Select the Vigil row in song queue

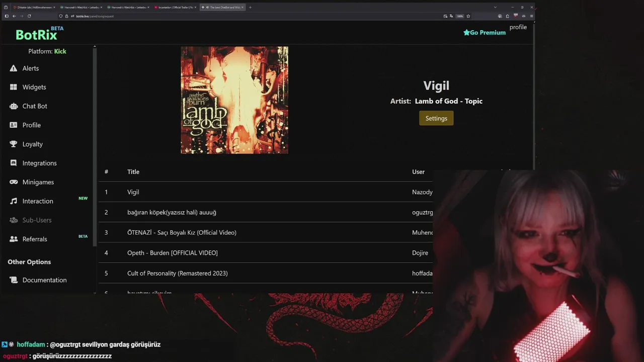pos(266,192)
